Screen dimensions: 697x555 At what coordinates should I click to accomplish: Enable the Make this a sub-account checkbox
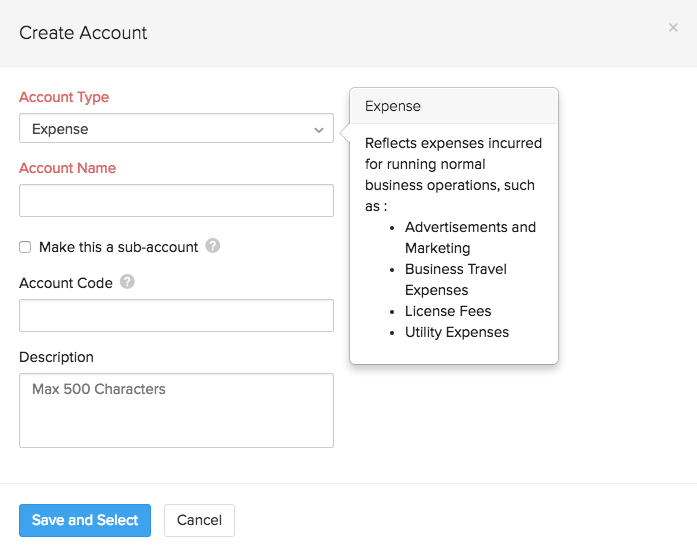(25, 247)
